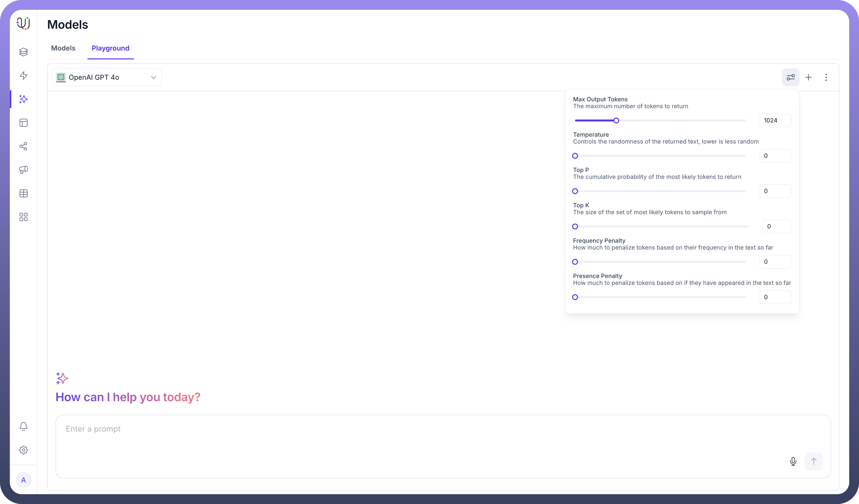Select the sparkle AI models sidebar icon
This screenshot has height=504, width=859.
pyautogui.click(x=24, y=99)
